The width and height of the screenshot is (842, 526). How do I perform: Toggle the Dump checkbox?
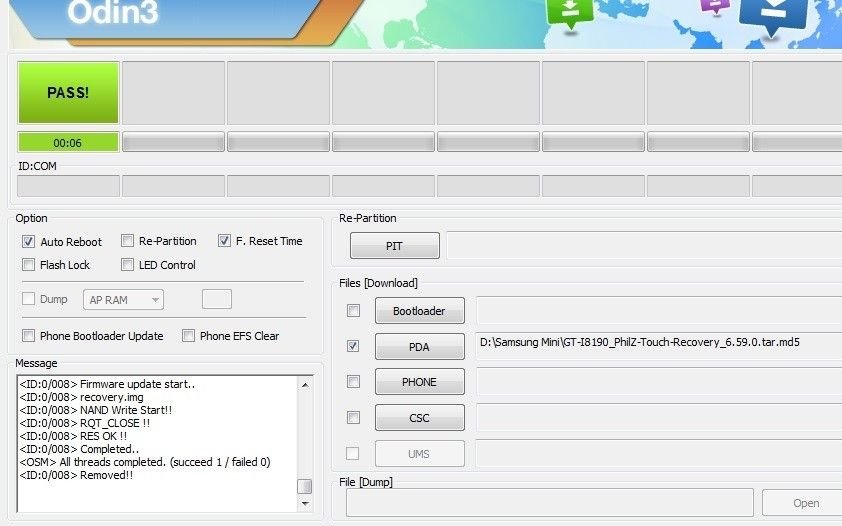click(x=28, y=298)
